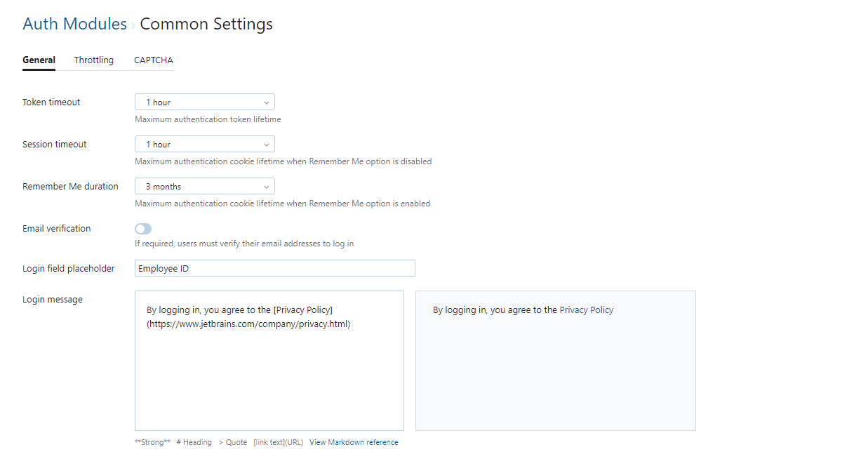Click the Login message preview pane
Viewport: 868px width, 459px height.
tap(555, 372)
